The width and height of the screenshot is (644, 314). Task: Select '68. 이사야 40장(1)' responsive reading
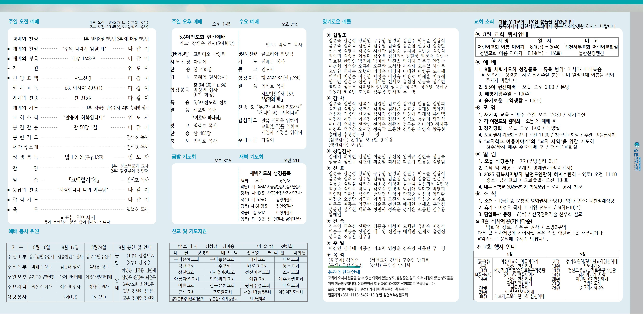click(x=83, y=88)
